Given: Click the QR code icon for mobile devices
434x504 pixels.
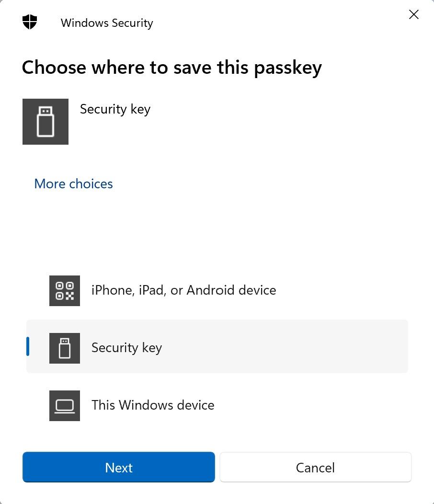Looking at the screenshot, I should (x=64, y=290).
